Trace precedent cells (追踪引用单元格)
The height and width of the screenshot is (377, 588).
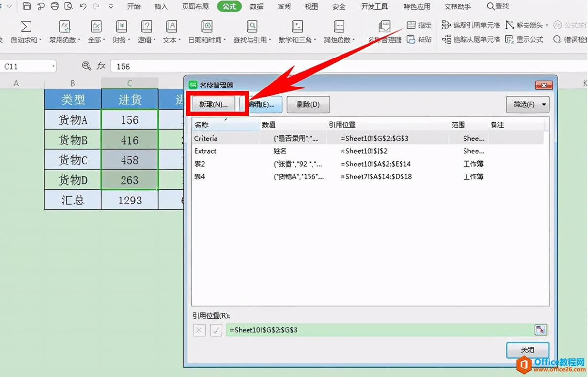(471, 25)
